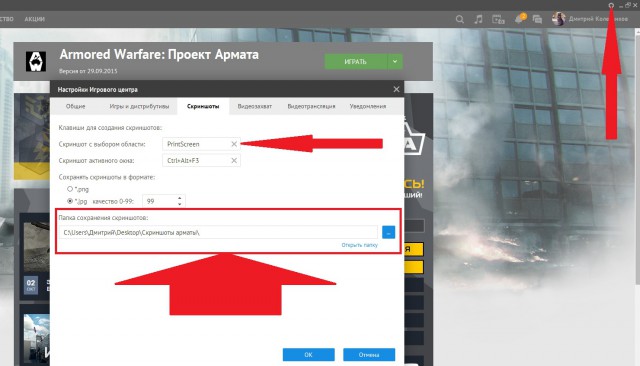Click the 02 date news thumbnail
Image resolution: width=640 pixels, height=366 pixels.
(31, 284)
